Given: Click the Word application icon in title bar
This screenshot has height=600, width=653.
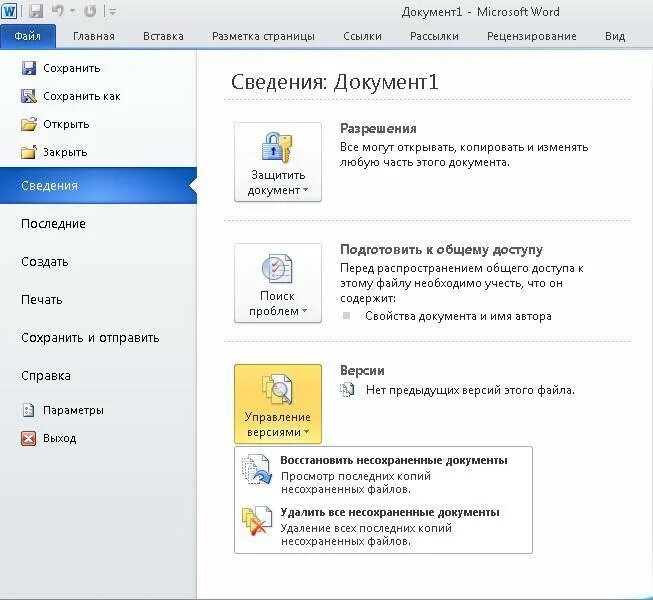Looking at the screenshot, I should tap(9, 11).
